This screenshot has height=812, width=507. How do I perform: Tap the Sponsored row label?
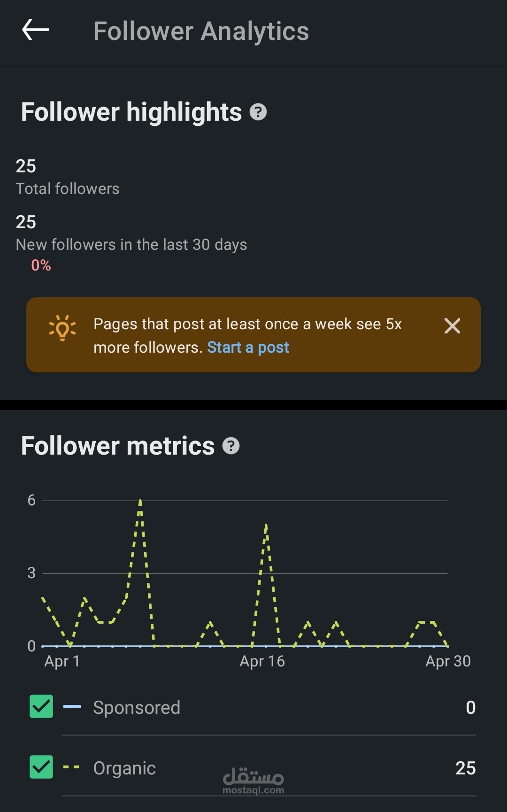[137, 708]
